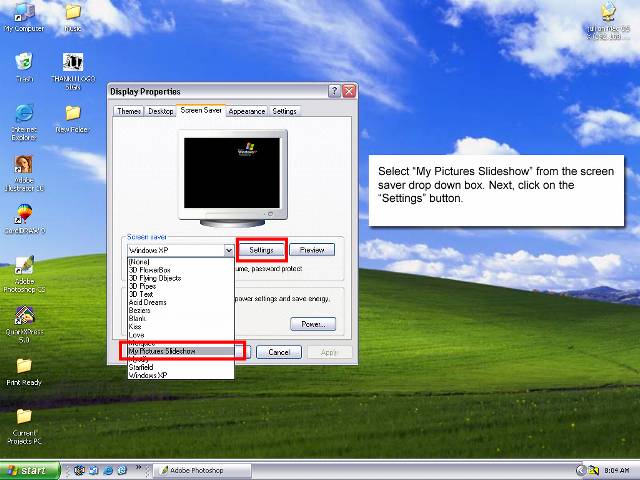Open the Print Ready folder
The width and height of the screenshot is (640, 480).
click(x=24, y=372)
